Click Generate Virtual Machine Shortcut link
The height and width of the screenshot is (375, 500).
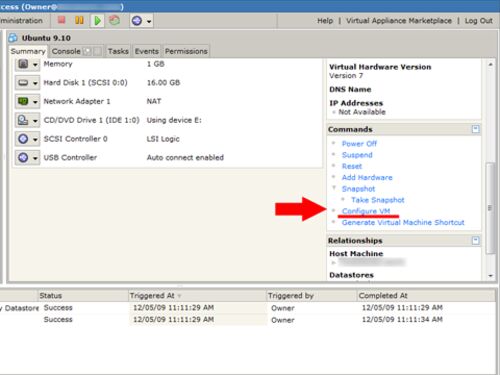pos(403,223)
